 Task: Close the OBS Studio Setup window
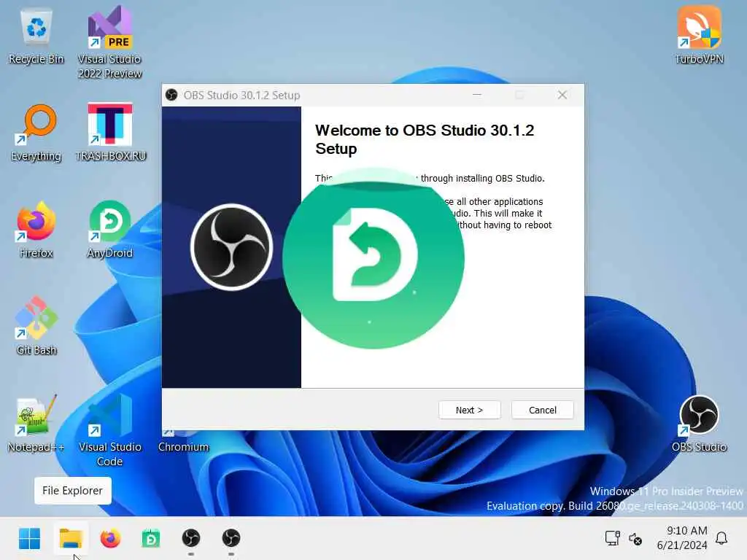562,95
